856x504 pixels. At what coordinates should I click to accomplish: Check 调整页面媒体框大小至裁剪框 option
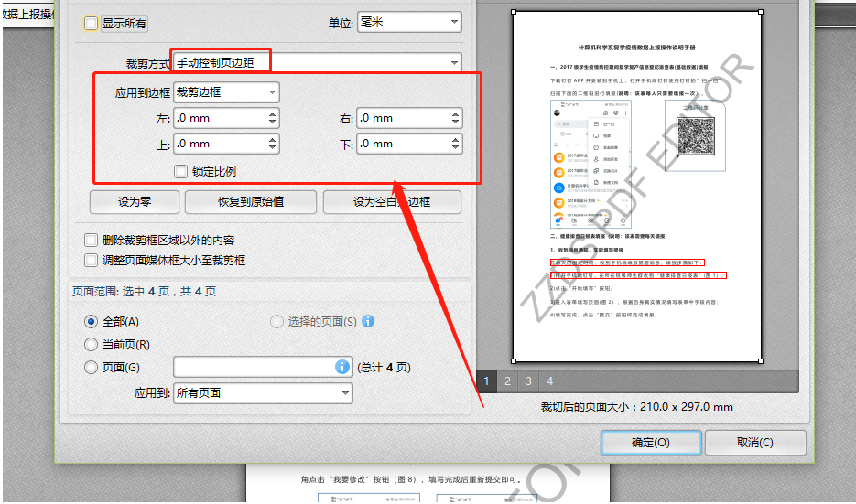click(92, 260)
